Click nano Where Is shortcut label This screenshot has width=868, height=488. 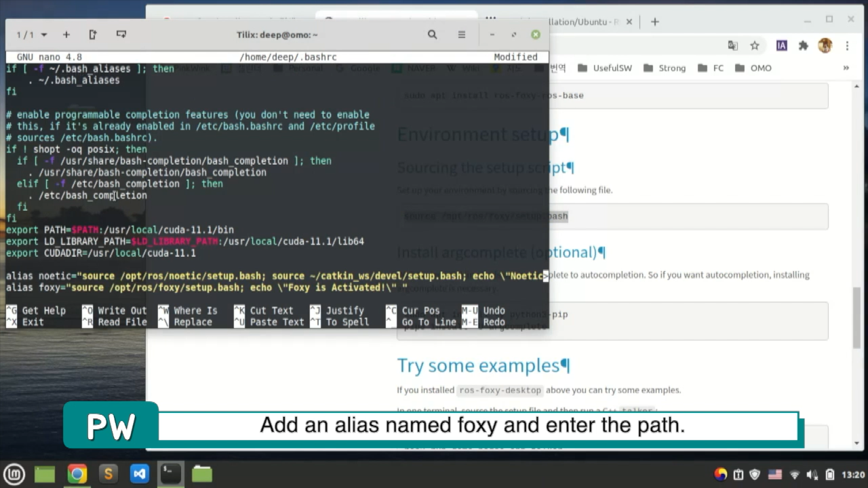click(195, 310)
